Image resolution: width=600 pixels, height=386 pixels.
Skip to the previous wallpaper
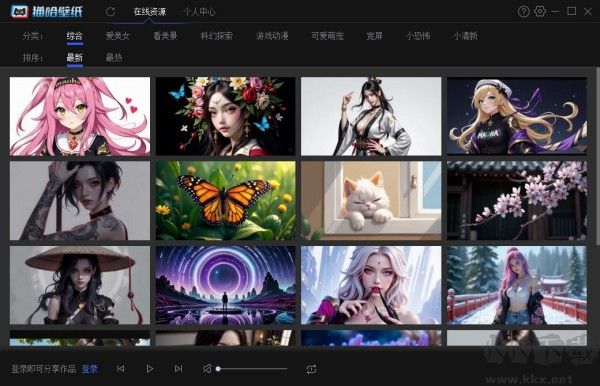[x=121, y=369]
